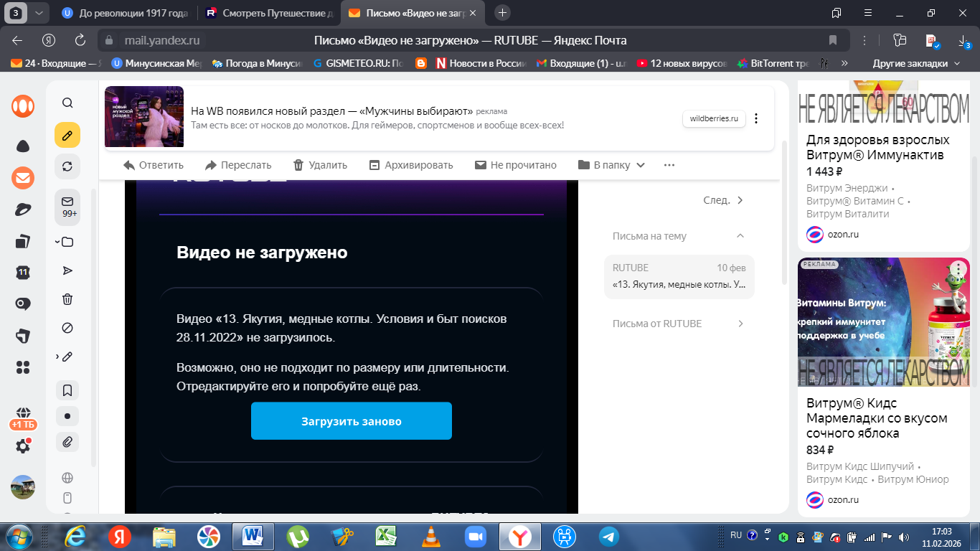Screen dimensions: 980x551
Task: Open the Trash folder icon in sidebar
Action: point(67,299)
